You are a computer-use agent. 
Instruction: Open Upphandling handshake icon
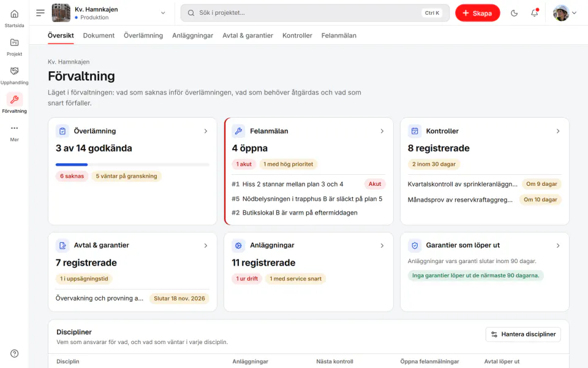point(14,71)
